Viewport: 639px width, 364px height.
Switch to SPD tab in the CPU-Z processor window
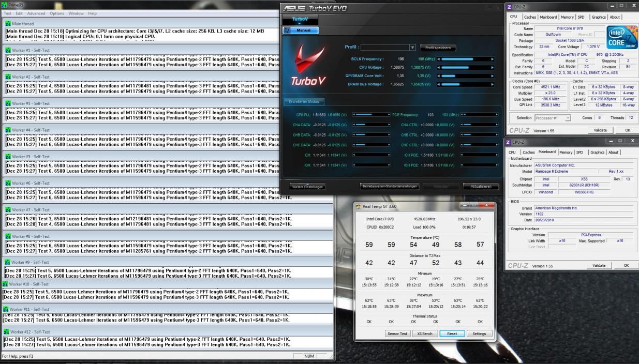coord(581,17)
